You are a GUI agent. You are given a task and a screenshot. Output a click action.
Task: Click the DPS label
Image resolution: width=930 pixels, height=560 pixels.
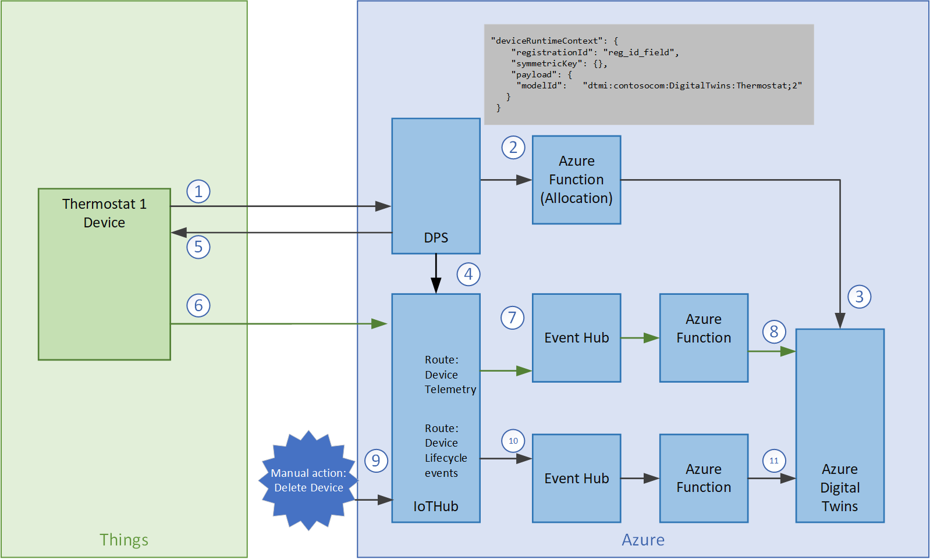click(x=436, y=238)
